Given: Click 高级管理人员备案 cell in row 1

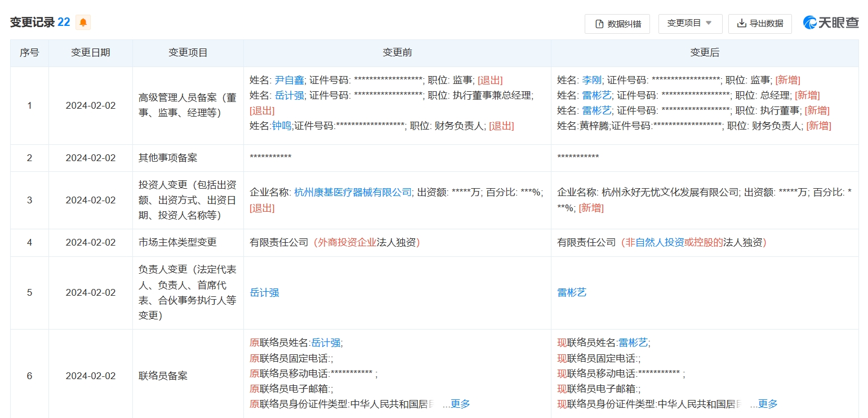Looking at the screenshot, I should [188, 105].
